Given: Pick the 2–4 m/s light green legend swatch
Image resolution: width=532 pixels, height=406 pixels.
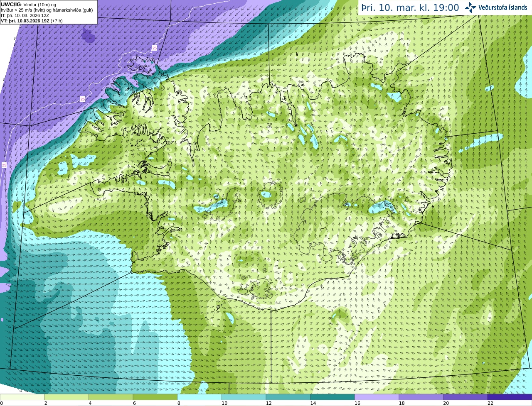Looking at the screenshot, I should [x=66, y=397].
